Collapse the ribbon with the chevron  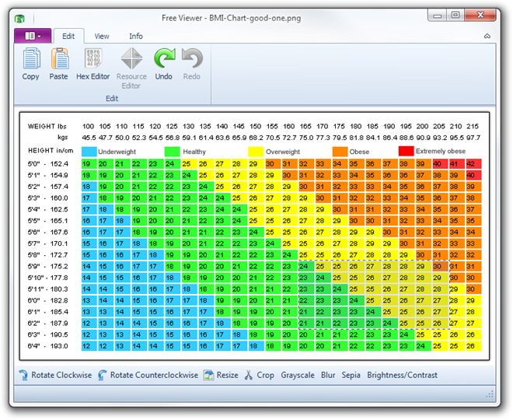click(x=487, y=36)
